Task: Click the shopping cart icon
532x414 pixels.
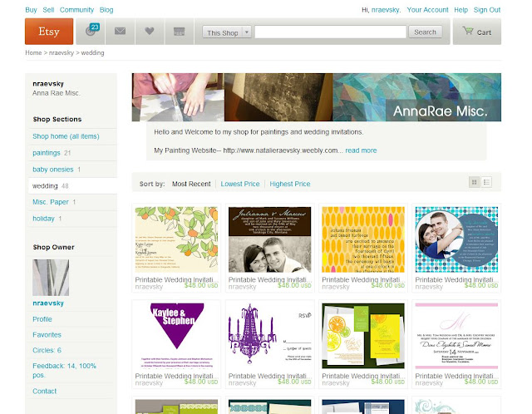Action: (x=467, y=32)
